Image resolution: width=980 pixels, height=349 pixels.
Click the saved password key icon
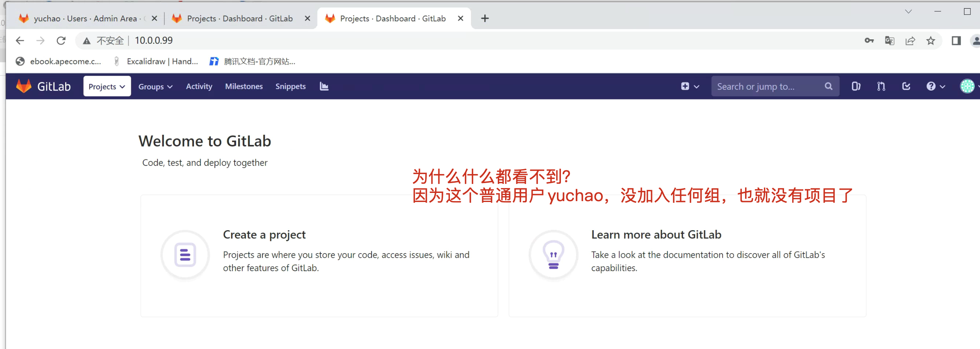click(869, 41)
